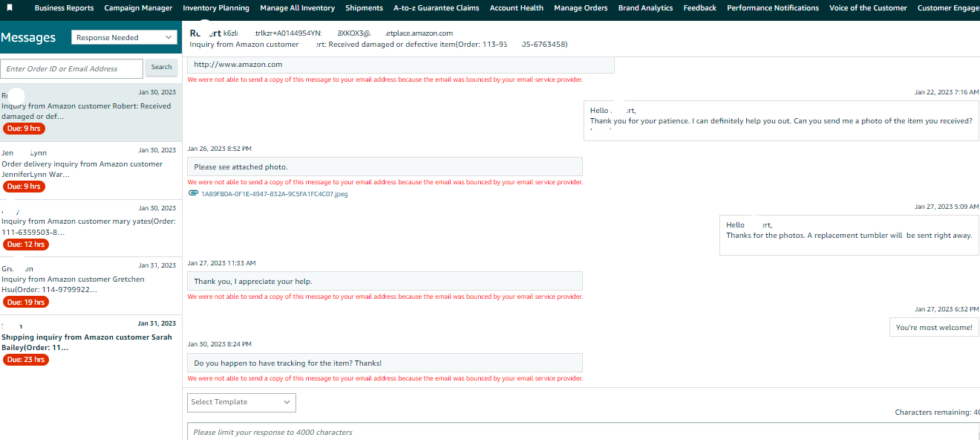Open Manage All Inventory
Image resolution: width=980 pixels, height=440 pixels.
tap(297, 8)
